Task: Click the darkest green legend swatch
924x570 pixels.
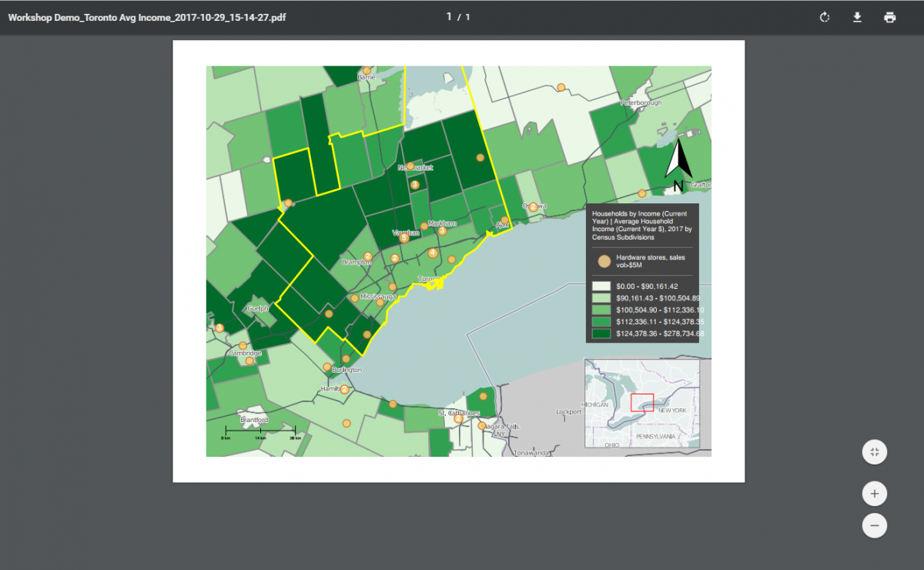Action: [601, 334]
